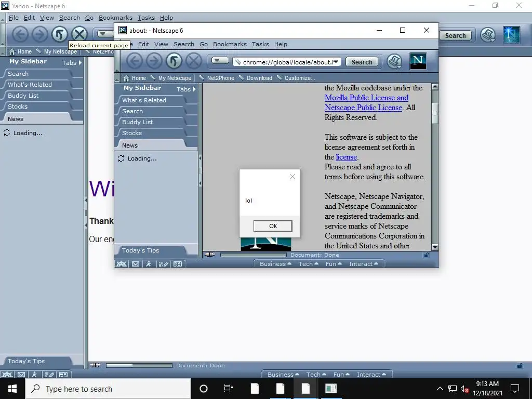Open Navigator from the about: window component bar

point(121,264)
